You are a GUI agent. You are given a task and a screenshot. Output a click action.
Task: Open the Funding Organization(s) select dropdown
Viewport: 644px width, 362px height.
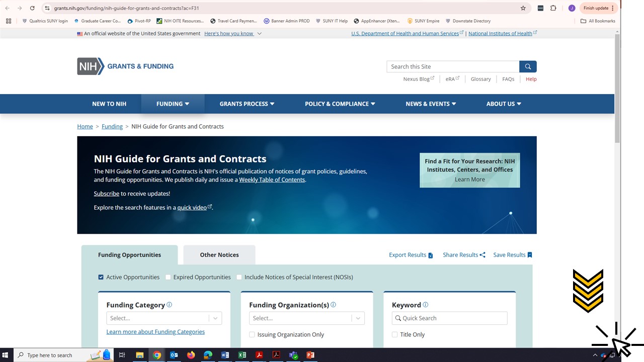pos(307,318)
